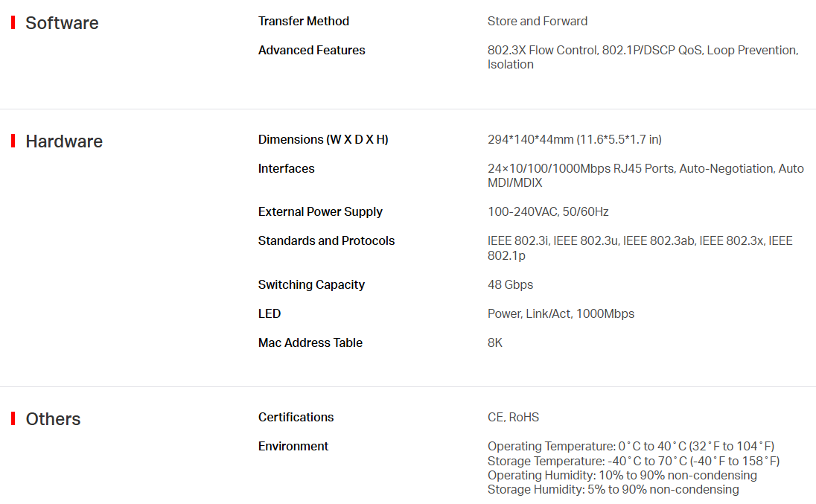Click the Store and Forward value
The height and width of the screenshot is (504, 816).
tap(538, 22)
